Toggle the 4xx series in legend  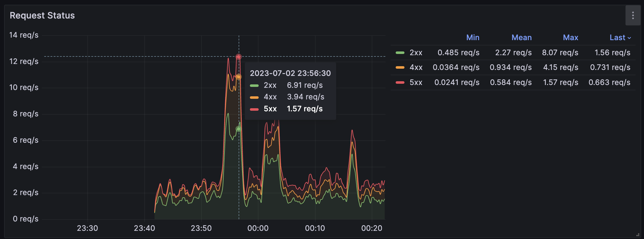(x=416, y=67)
